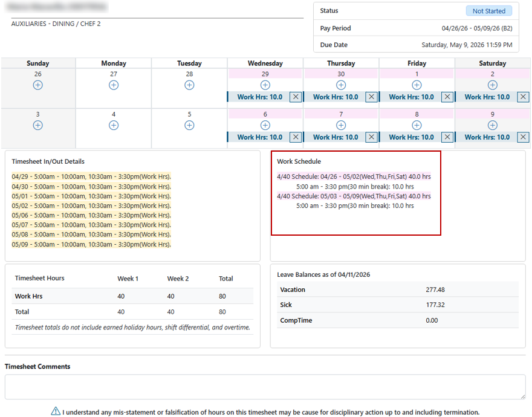The height and width of the screenshot is (417, 532).
Task: Open Work Hrs: 10.0 entry on Thursday 7
Action: click(x=336, y=137)
